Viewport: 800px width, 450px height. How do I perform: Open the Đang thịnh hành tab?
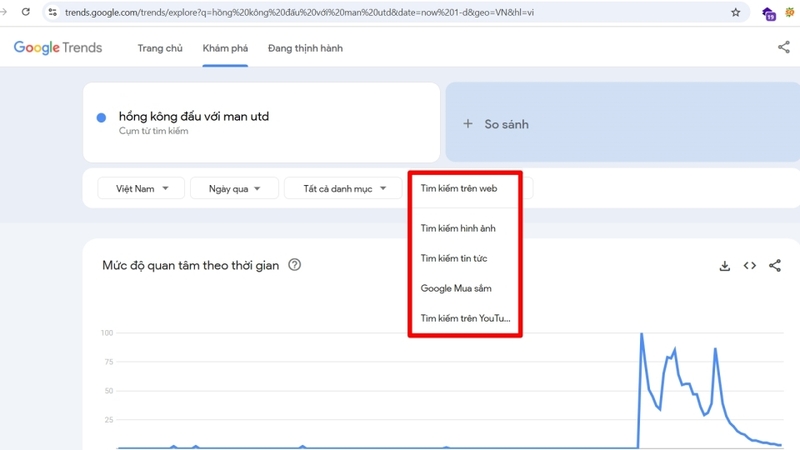pos(305,48)
